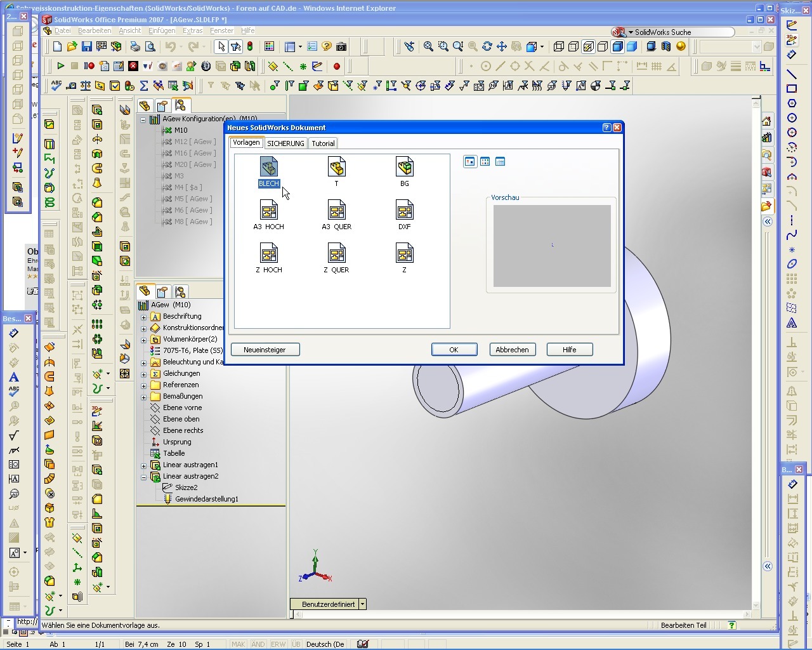The image size is (812, 650).
Task: Switch to the SICHERUNG tab
Action: click(x=285, y=143)
